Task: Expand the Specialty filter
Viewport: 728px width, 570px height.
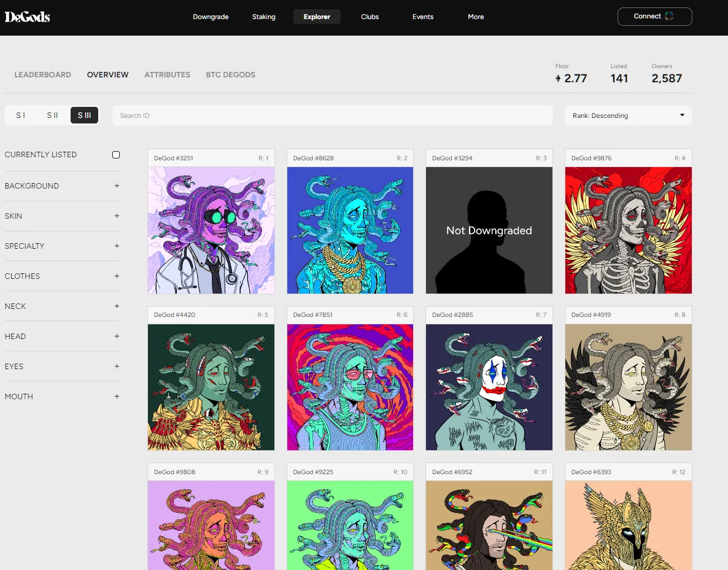Action: click(62, 246)
